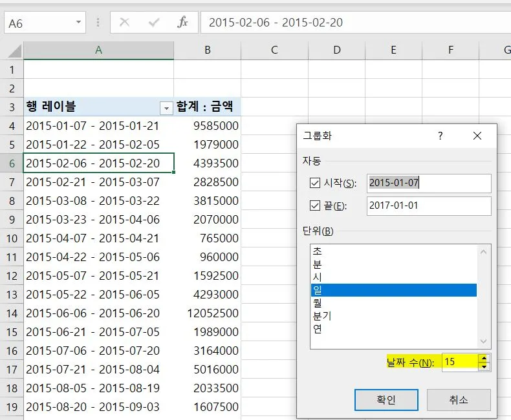Click cell 2015-08-20 - 2015-09-03
The image size is (511, 420).
click(99, 407)
